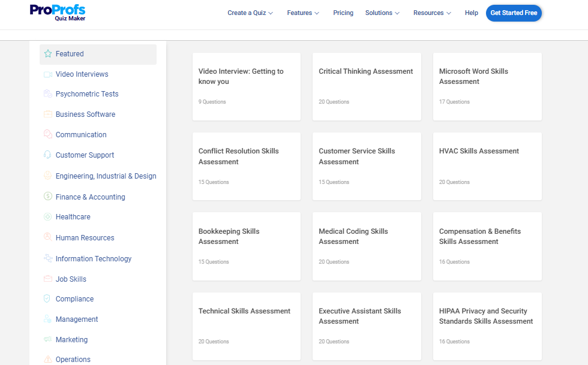Expand the Create a Quiz dropdown
This screenshot has width=588, height=365.
250,13
